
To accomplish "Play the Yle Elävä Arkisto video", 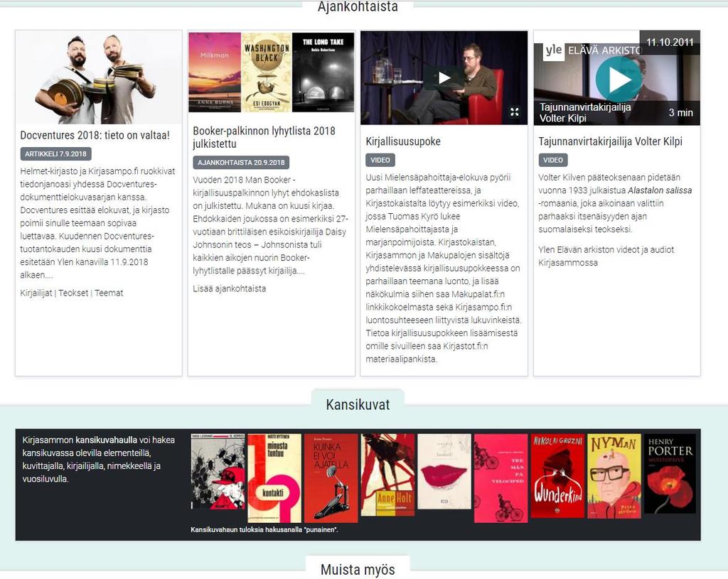I will coord(618,79).
